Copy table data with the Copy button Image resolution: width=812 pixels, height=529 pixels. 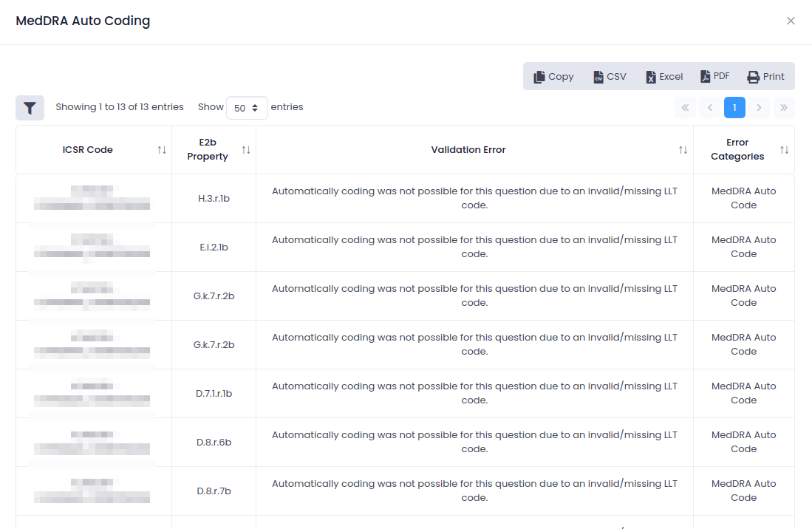tap(553, 77)
